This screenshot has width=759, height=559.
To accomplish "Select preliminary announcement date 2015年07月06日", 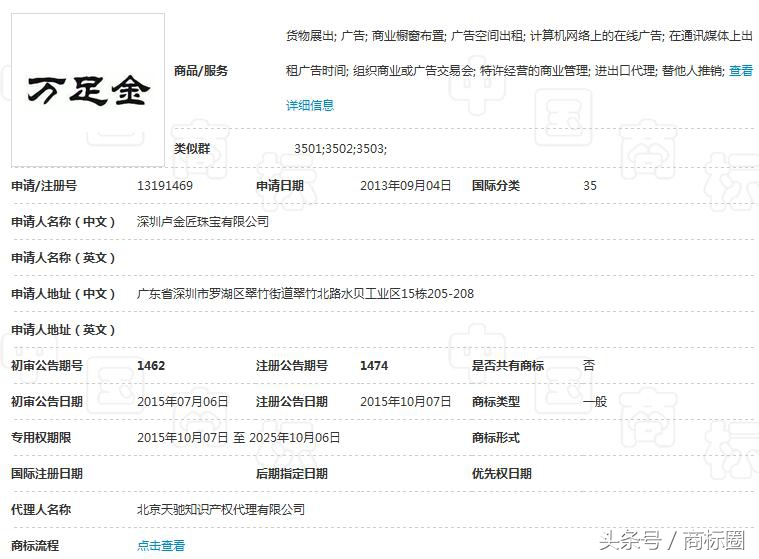I will click(x=182, y=401).
